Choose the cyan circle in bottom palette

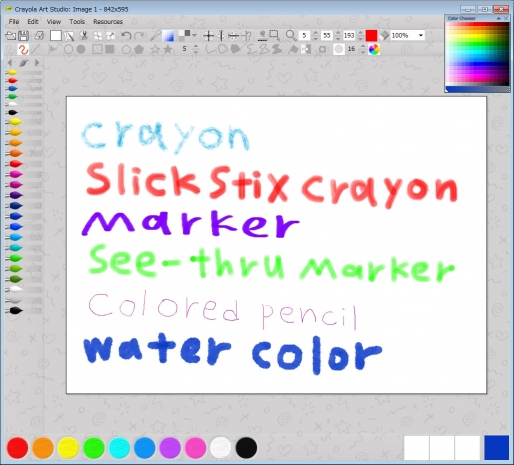[119, 448]
